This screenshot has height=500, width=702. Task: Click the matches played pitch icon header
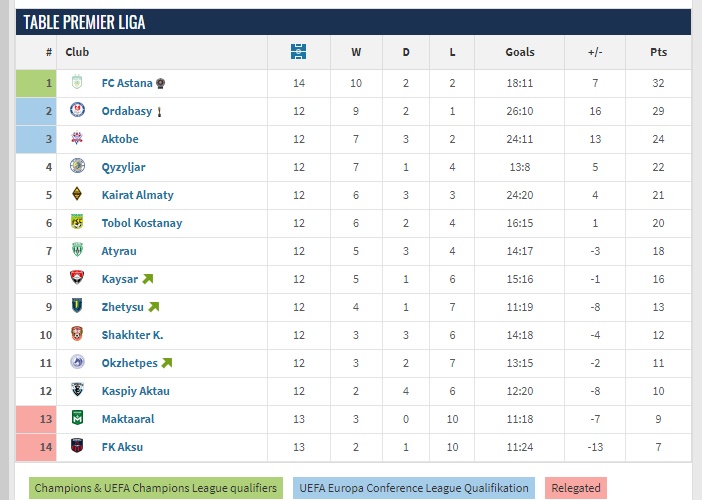(298, 51)
